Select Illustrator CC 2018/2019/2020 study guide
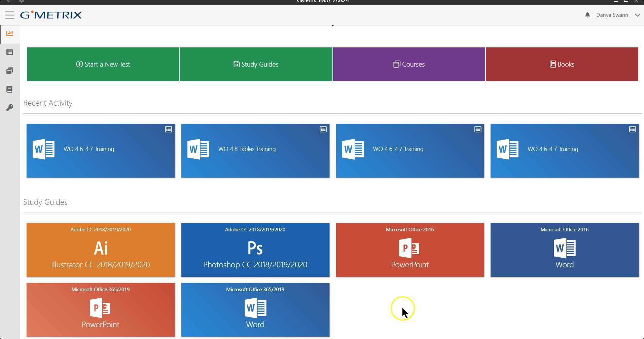644x339 pixels. tap(101, 250)
